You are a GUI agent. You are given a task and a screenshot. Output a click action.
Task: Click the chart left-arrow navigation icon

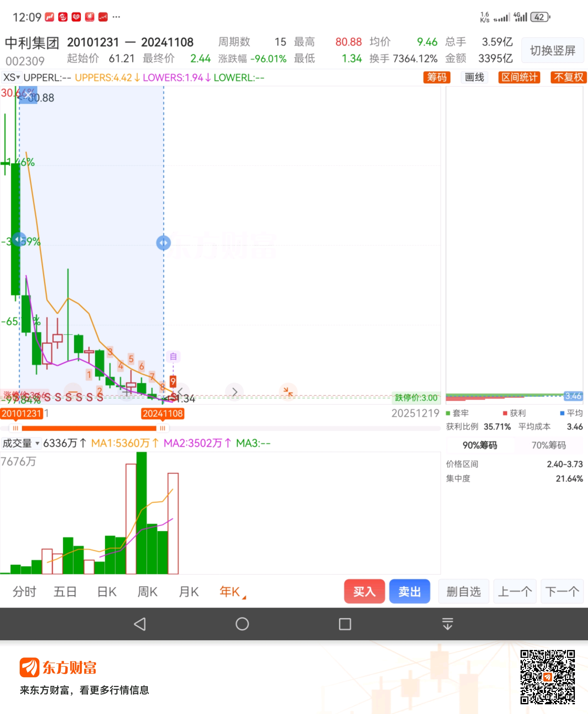[x=181, y=392]
